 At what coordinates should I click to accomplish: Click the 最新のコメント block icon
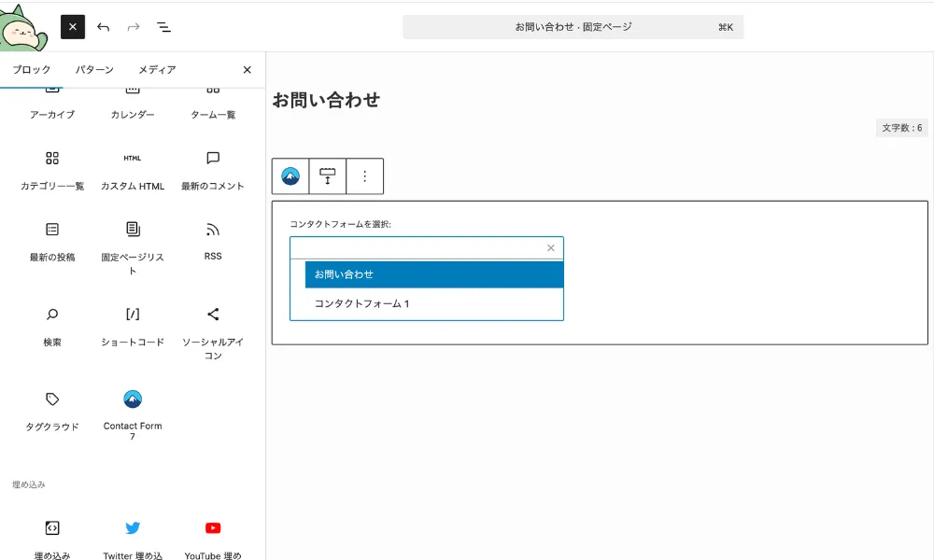pos(212,159)
